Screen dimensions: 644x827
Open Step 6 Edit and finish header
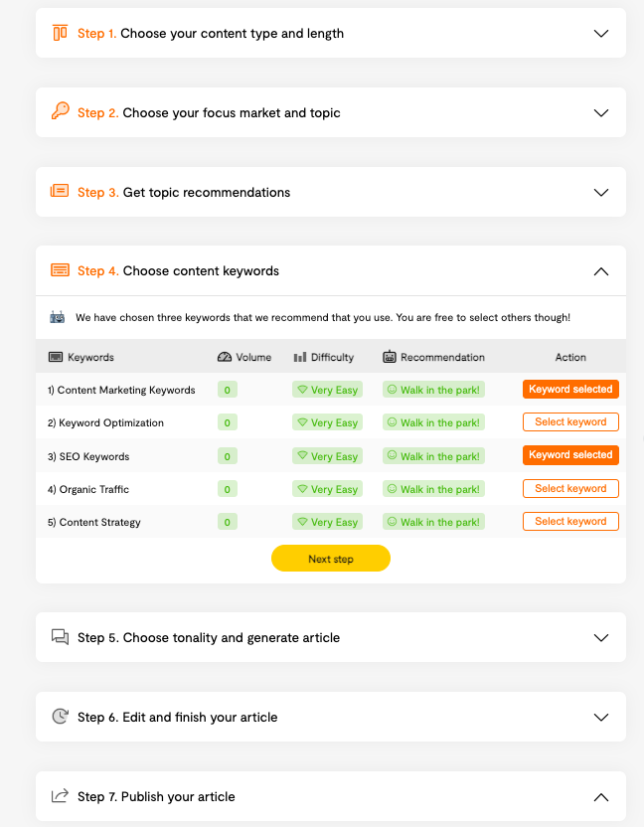[x=331, y=717]
